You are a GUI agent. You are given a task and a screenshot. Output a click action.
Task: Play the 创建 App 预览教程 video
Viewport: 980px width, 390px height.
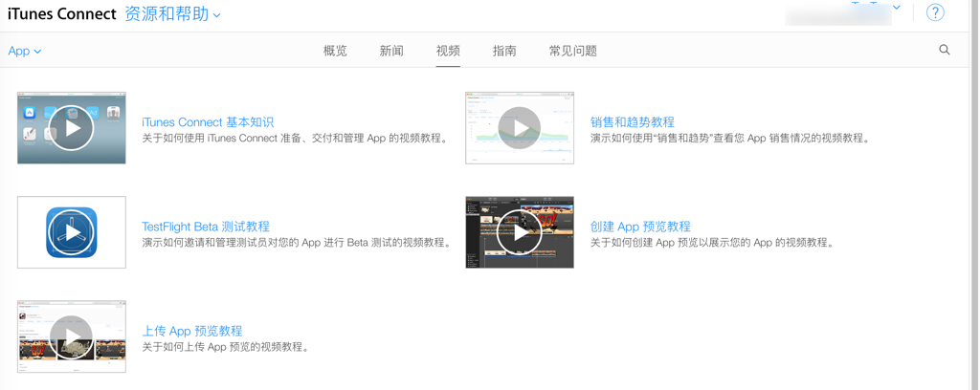pos(520,232)
